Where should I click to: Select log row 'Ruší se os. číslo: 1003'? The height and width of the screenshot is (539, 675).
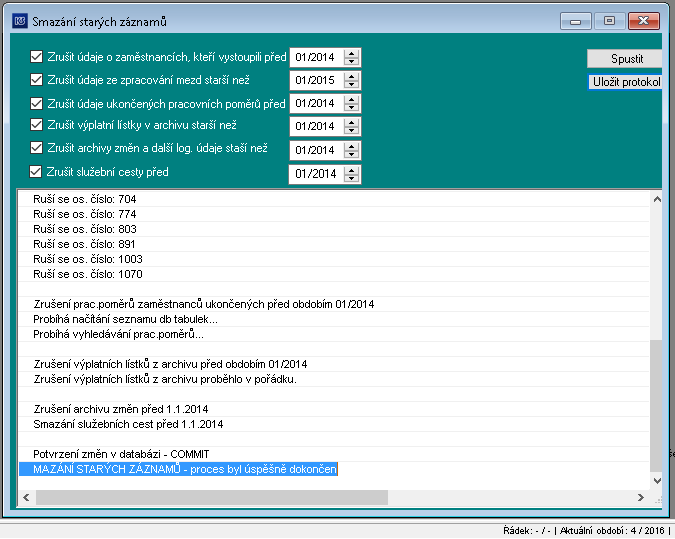point(334,259)
